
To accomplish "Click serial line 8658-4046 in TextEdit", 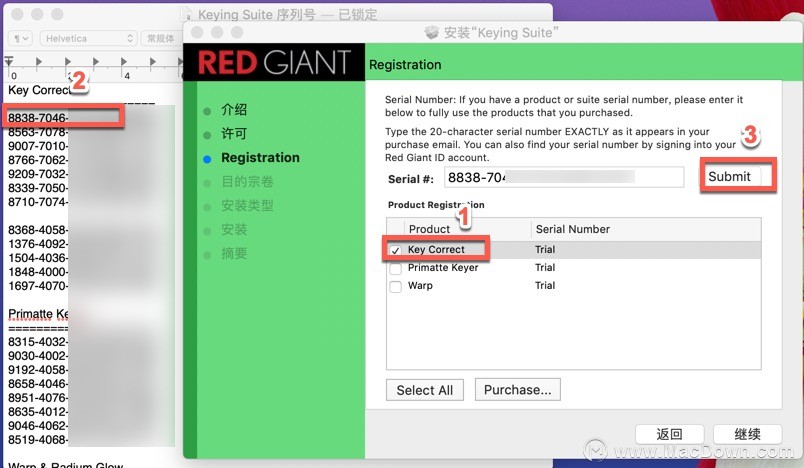I will 37,383.
